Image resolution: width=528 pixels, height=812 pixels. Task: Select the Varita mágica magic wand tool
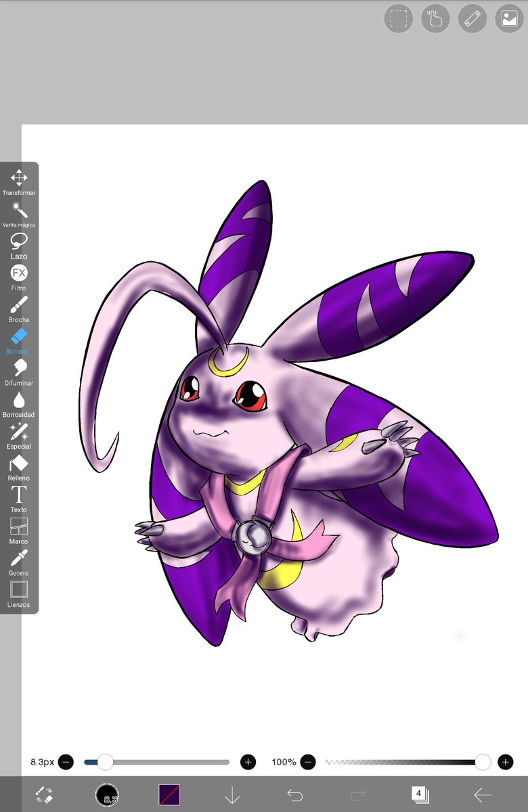coord(19,215)
